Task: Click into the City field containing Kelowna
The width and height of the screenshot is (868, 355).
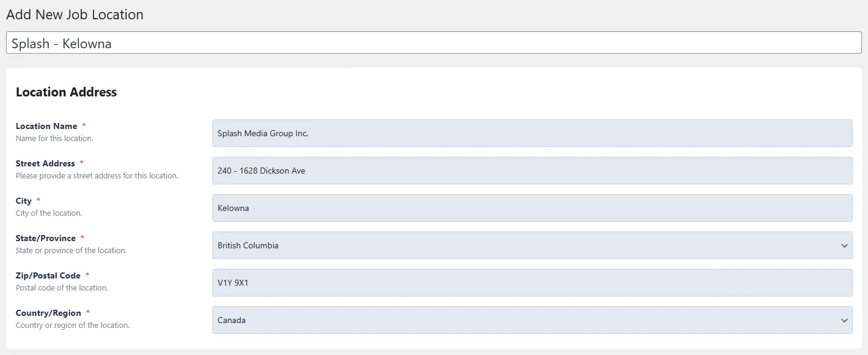Action: 532,208
